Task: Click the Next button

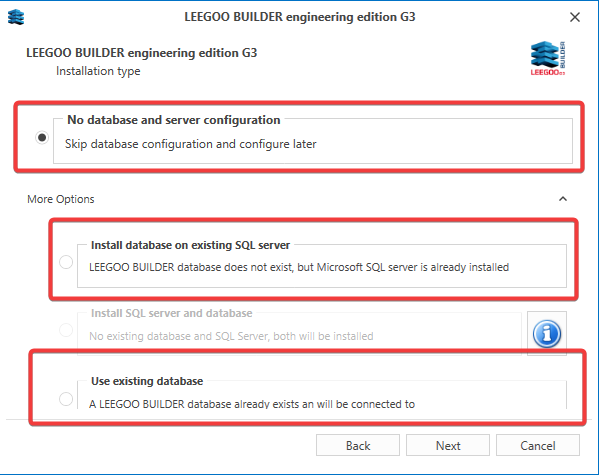Action: [448, 445]
